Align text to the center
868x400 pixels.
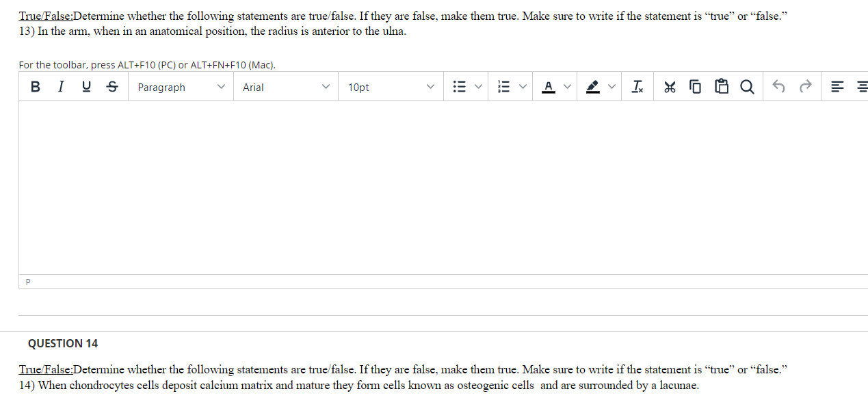pyautogui.click(x=861, y=87)
